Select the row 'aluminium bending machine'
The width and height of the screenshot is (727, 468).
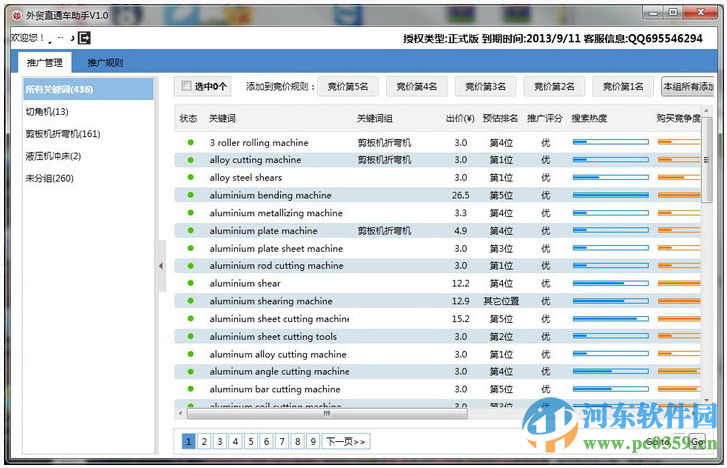point(437,195)
